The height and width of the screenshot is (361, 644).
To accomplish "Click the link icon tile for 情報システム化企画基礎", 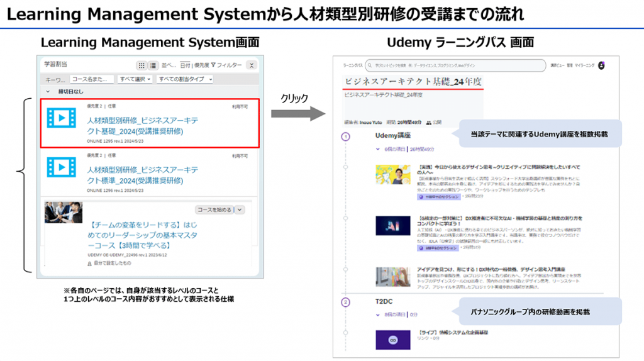I will 392,340.
